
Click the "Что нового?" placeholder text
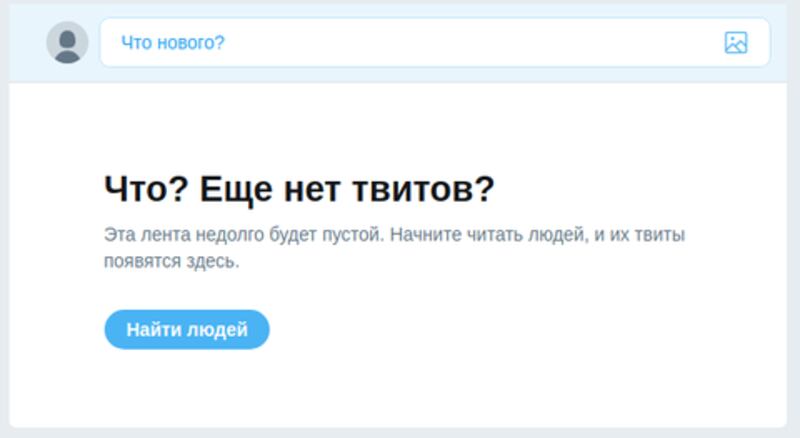click(173, 43)
